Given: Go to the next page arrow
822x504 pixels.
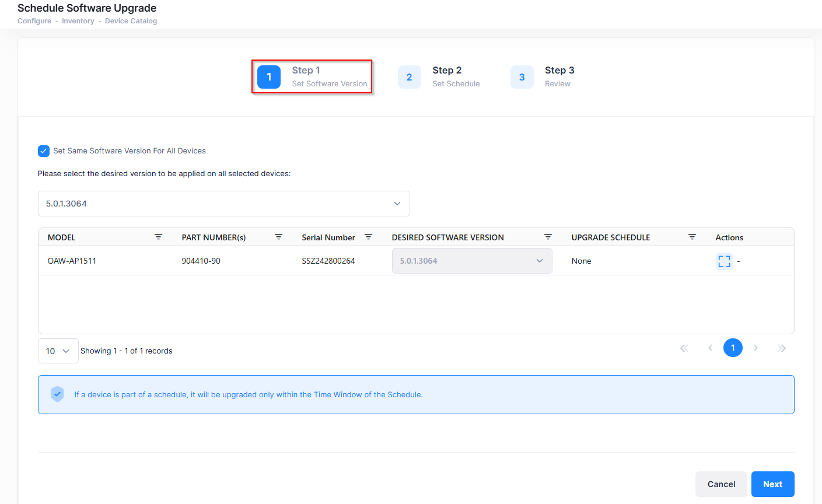Looking at the screenshot, I should (x=756, y=348).
